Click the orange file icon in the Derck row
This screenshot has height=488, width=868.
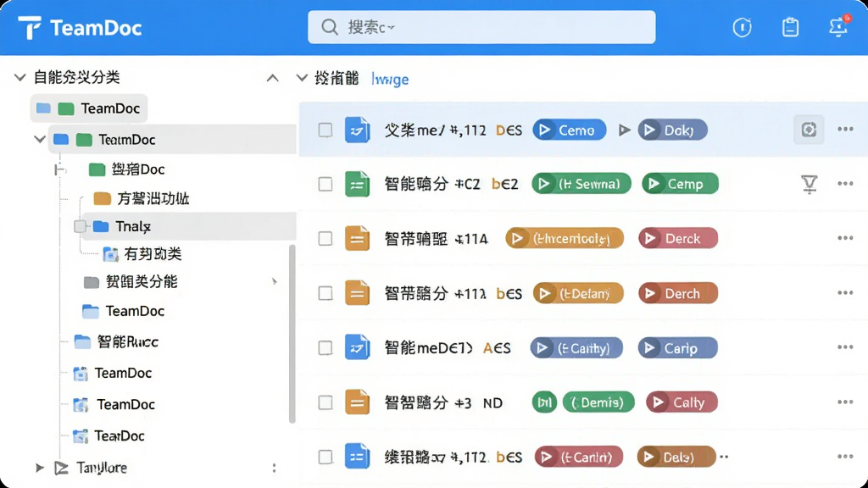(357, 238)
